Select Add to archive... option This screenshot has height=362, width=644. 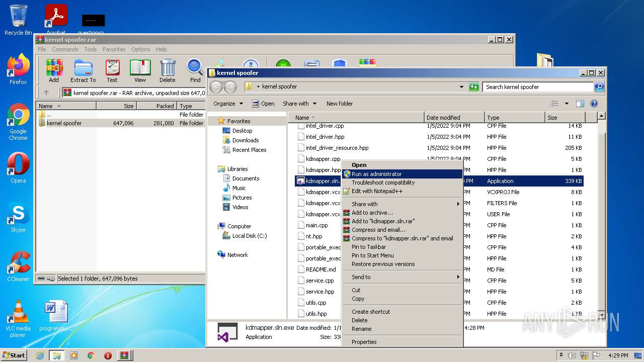(402, 213)
